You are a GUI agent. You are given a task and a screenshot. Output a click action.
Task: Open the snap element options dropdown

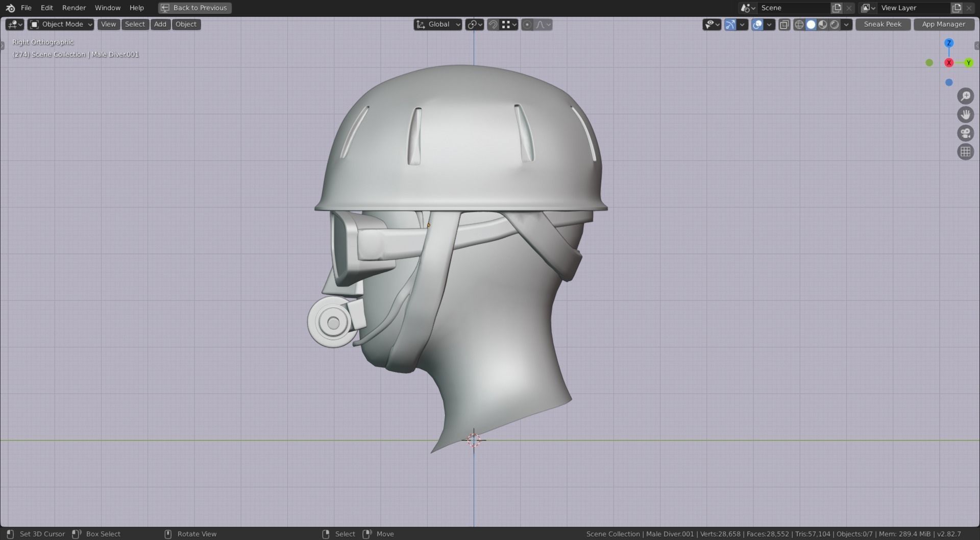(x=509, y=24)
